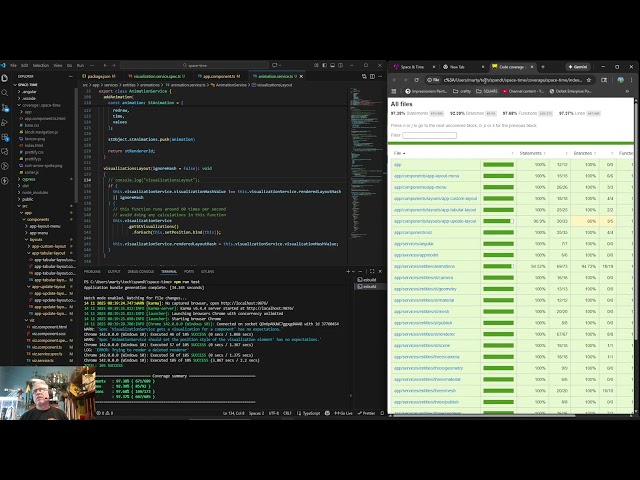Screen dimensions: 640x480
Task: Click the lightning bolt activity bar icon
Action: [4, 180]
